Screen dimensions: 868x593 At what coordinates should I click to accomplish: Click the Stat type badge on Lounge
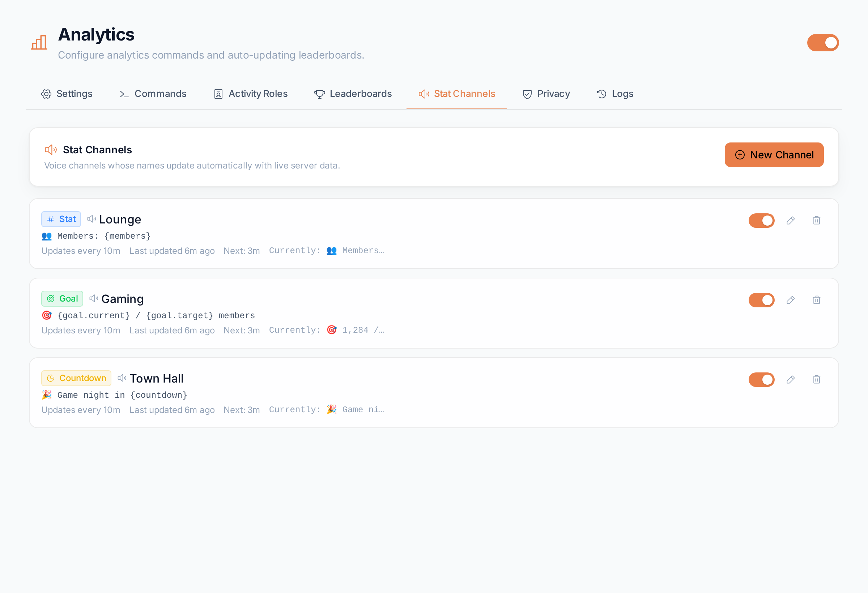click(x=61, y=219)
